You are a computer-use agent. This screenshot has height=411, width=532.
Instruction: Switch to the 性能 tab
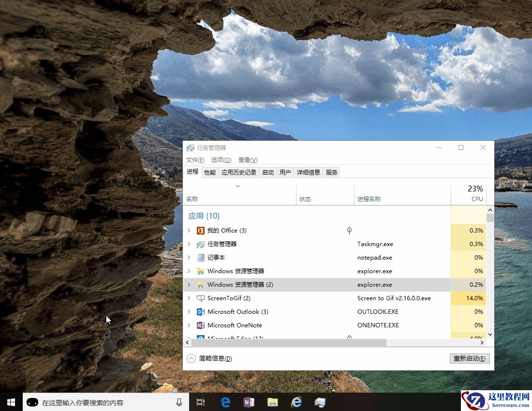pyautogui.click(x=209, y=172)
